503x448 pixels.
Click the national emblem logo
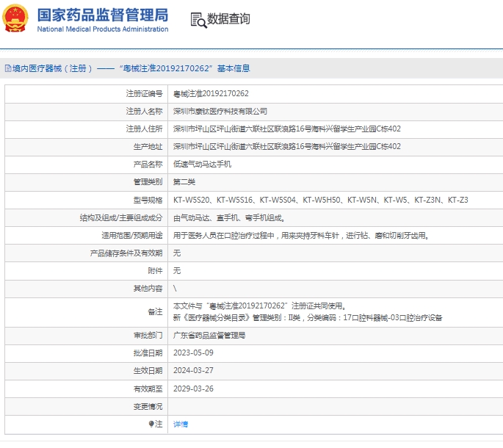[x=15, y=18]
